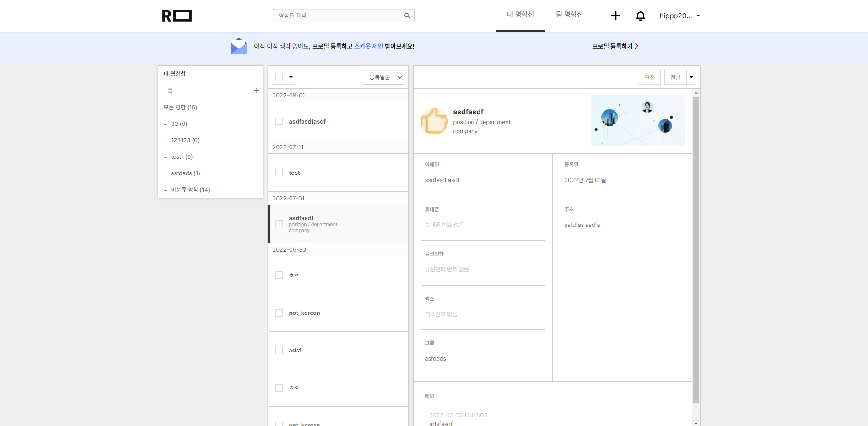Click the scrollbar up arrow
868x426 pixels.
point(696,92)
